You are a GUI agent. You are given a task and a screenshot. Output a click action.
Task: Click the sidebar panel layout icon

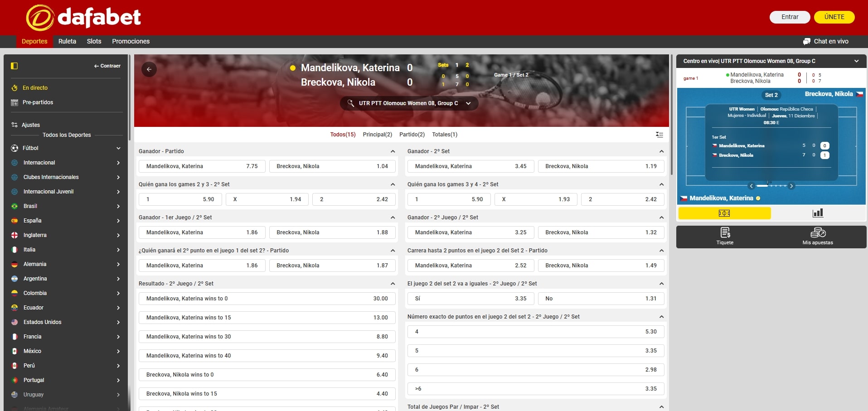tap(15, 66)
